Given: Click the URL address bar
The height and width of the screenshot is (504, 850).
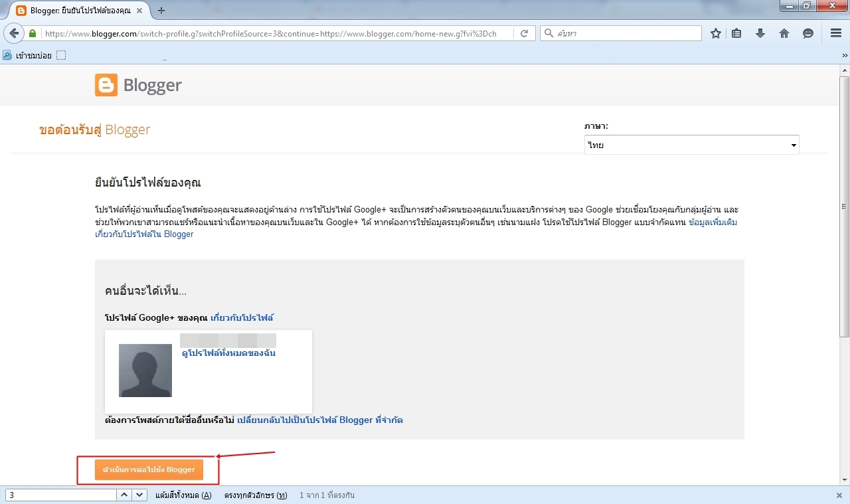Looking at the screenshot, I should [x=279, y=33].
